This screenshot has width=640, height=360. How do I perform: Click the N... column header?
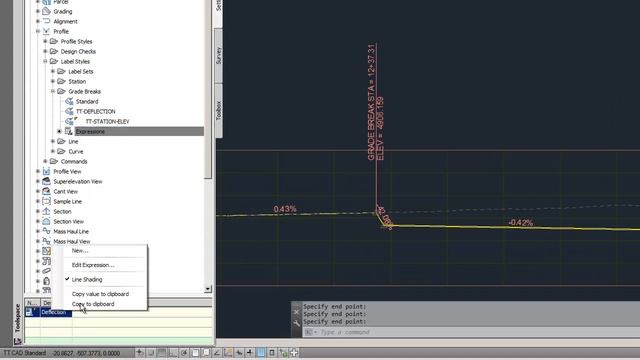[32, 303]
